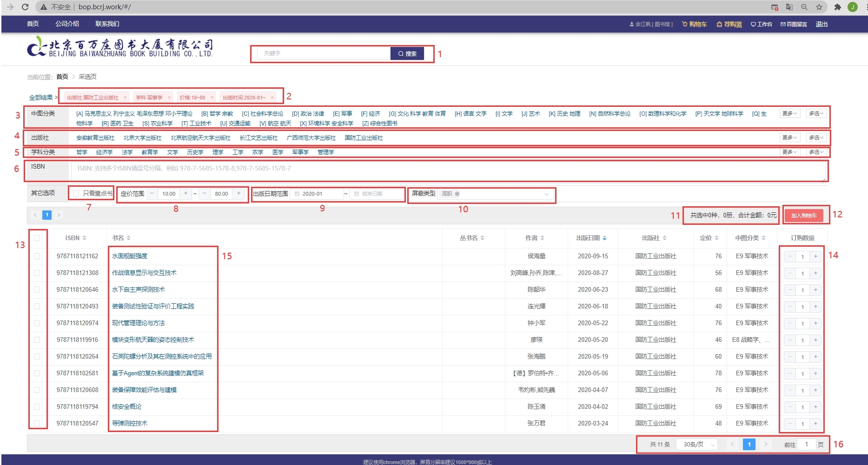Viewport: 868px width, 465px height.
Task: Open browser extensions puzzle icon
Action: click(838, 7)
